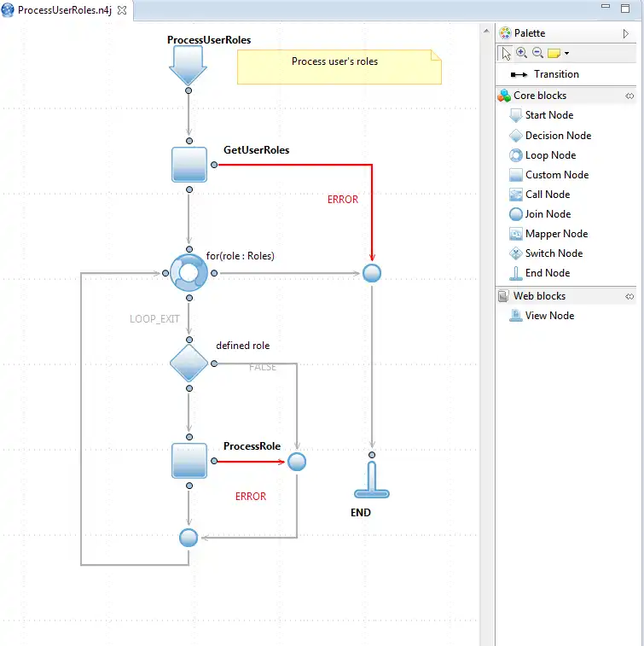Click the up arrow of the vertical scrollbar
This screenshot has height=646, width=644.
click(x=487, y=31)
